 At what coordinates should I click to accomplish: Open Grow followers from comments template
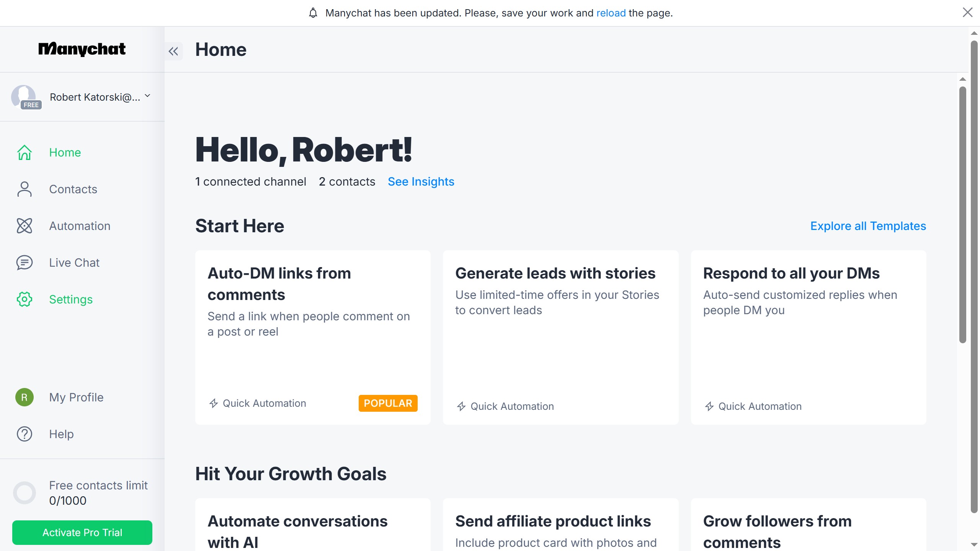pyautogui.click(x=808, y=525)
